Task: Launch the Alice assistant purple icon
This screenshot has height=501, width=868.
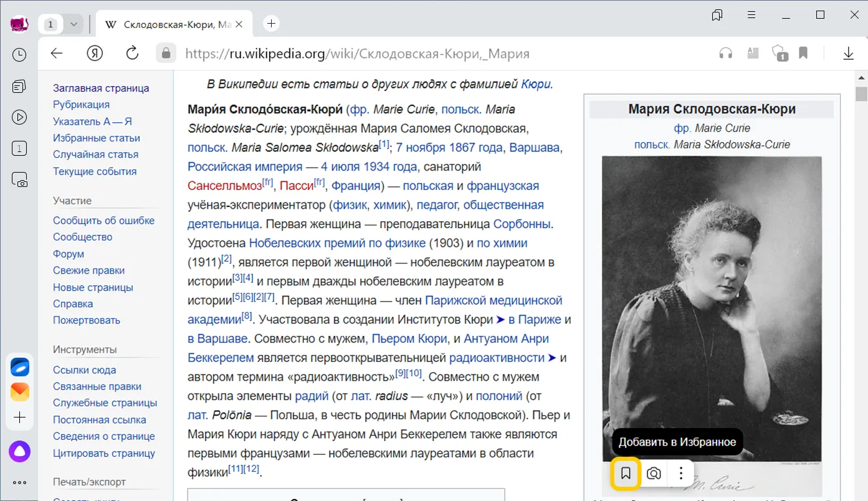Action: click(19, 451)
